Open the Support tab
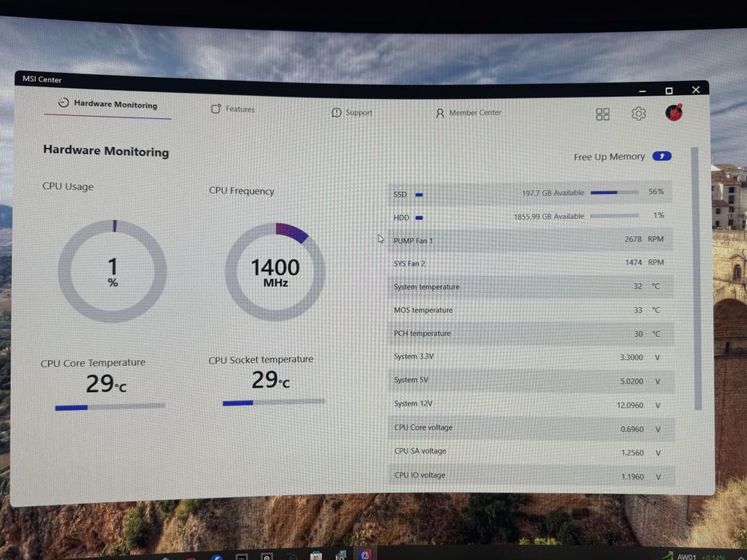This screenshot has width=747, height=560. (352, 112)
